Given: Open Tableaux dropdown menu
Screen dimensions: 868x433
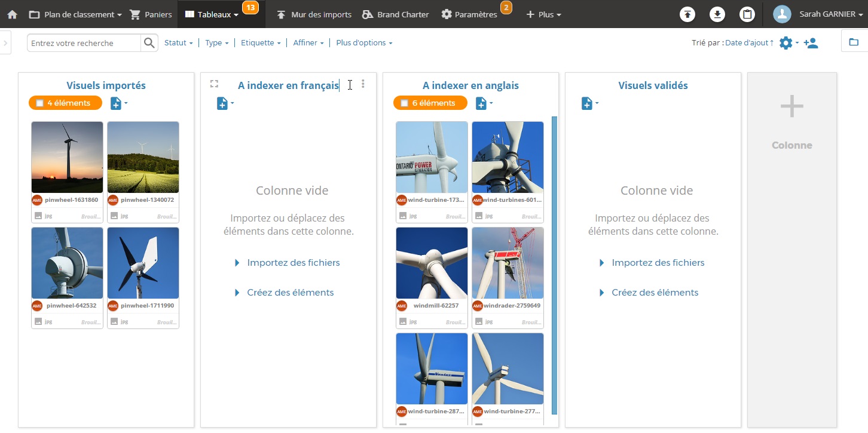Looking at the screenshot, I should pos(212,14).
